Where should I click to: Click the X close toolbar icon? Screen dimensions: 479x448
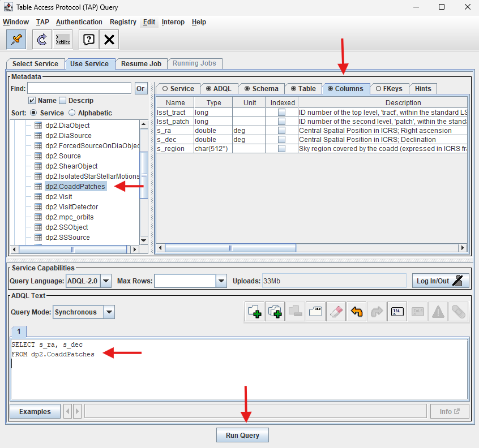[109, 40]
